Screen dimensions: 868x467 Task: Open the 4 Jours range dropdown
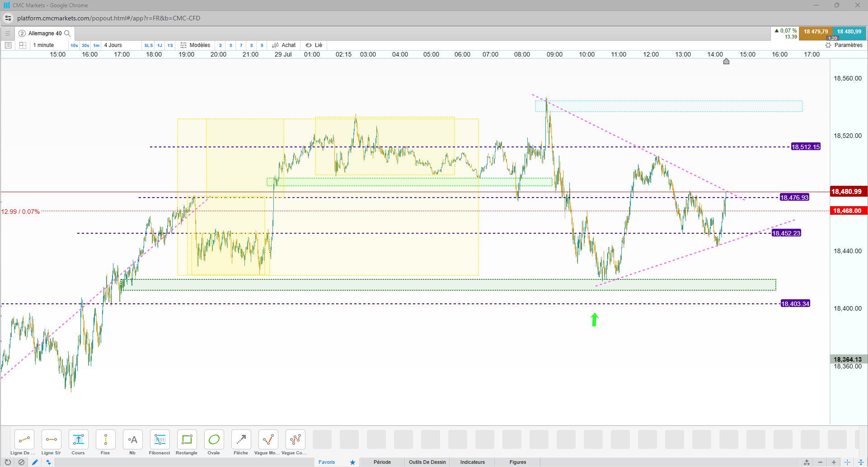tap(113, 45)
